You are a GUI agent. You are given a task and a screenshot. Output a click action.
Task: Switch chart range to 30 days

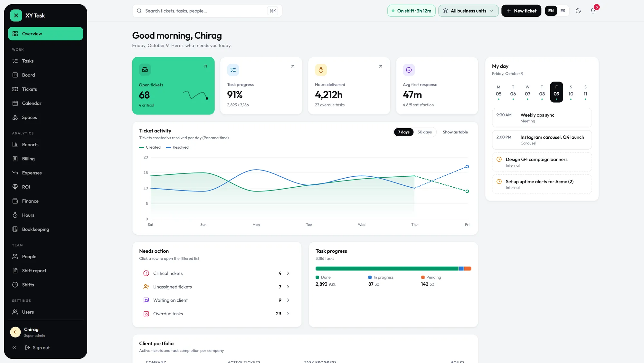pos(424,132)
